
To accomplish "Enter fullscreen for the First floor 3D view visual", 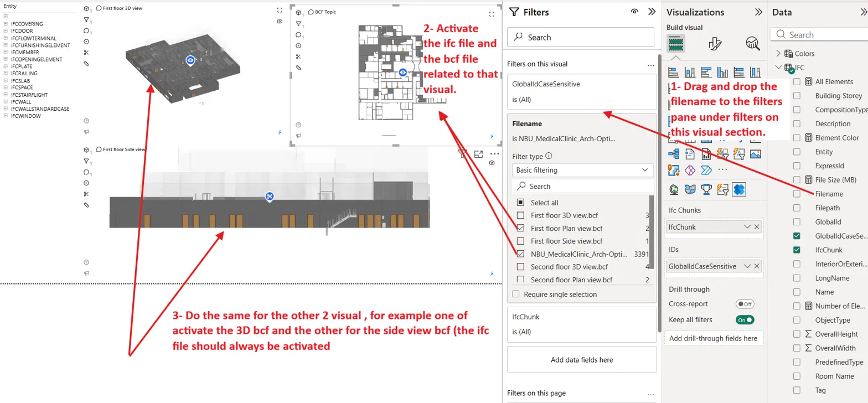I will tap(280, 9).
